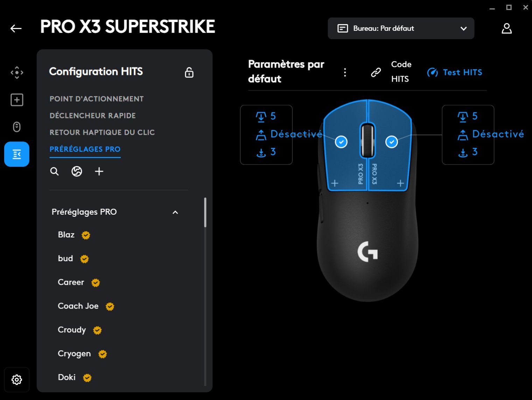The height and width of the screenshot is (400, 532).
Task: Search presets with the magnifier icon
Action: 55,171
